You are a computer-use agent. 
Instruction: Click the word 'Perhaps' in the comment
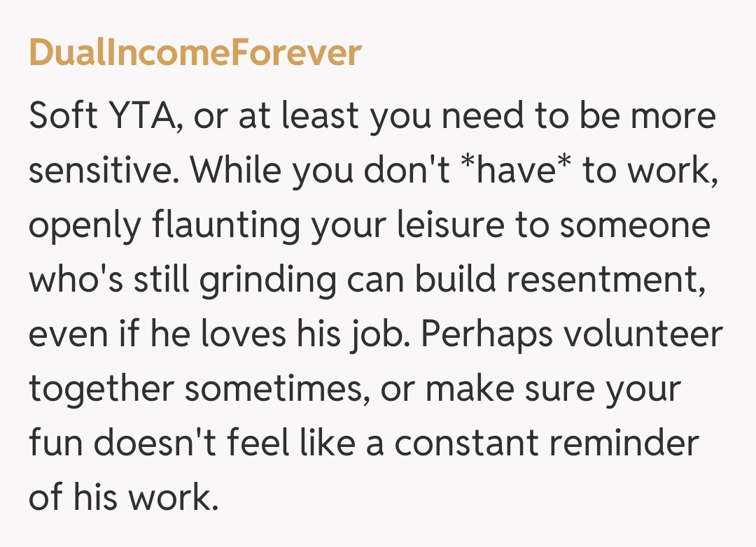coord(483,335)
